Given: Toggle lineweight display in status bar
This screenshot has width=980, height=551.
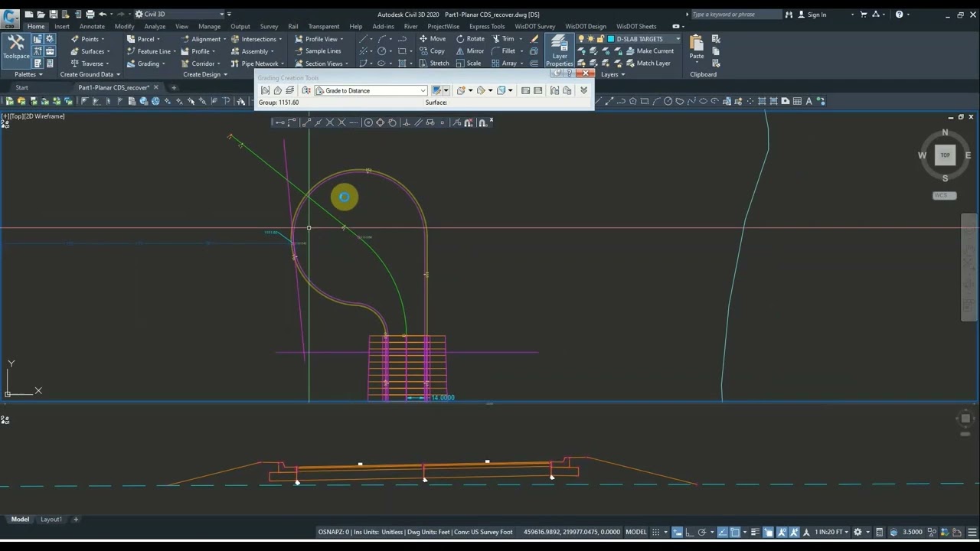Looking at the screenshot, I should pyautogui.click(x=756, y=532).
